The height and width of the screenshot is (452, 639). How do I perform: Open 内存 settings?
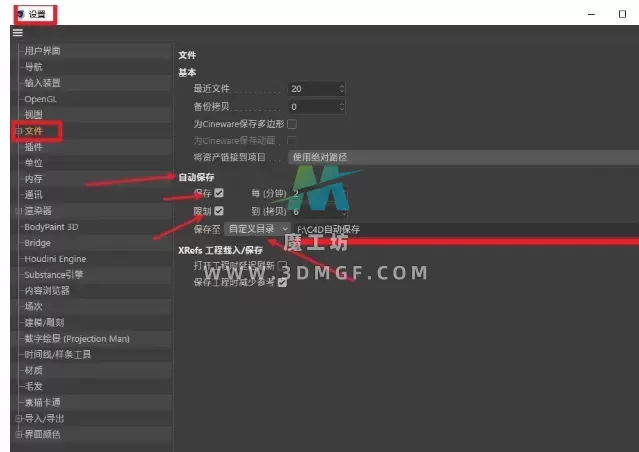coord(33,179)
